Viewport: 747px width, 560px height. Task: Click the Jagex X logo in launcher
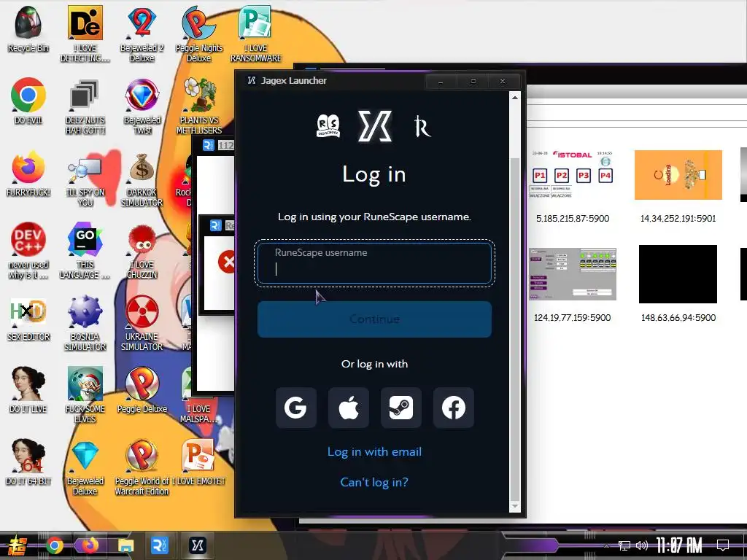[375, 125]
